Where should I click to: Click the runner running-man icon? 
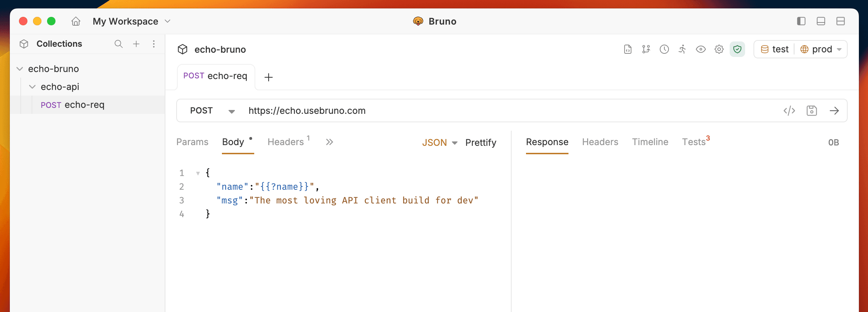(682, 49)
